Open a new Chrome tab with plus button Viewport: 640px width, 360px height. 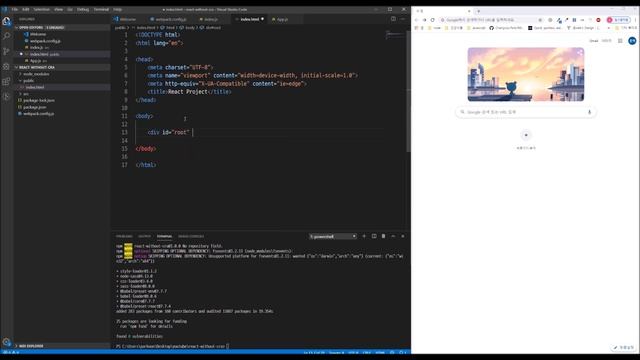pos(478,11)
